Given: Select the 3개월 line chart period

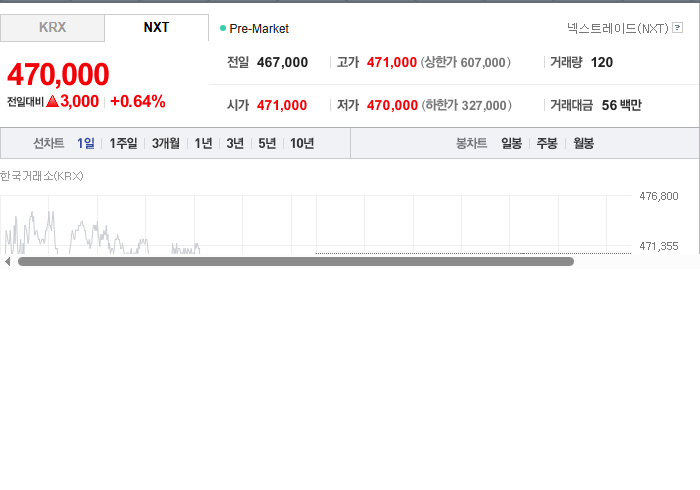Looking at the screenshot, I should (166, 143).
